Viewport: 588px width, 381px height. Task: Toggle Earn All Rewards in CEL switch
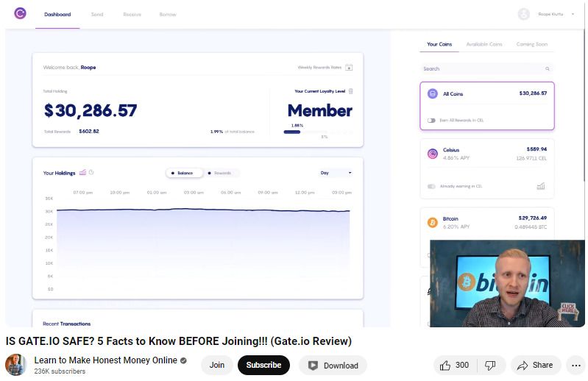(x=431, y=120)
